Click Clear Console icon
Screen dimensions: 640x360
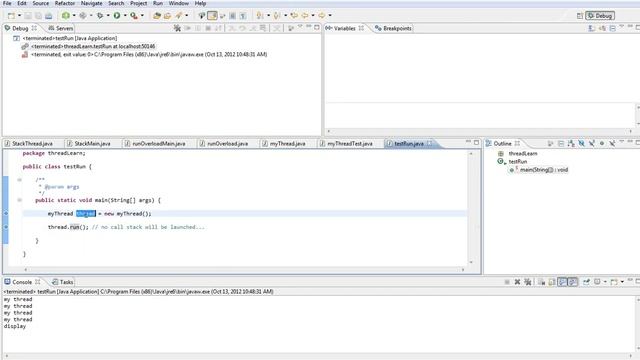[542, 282]
